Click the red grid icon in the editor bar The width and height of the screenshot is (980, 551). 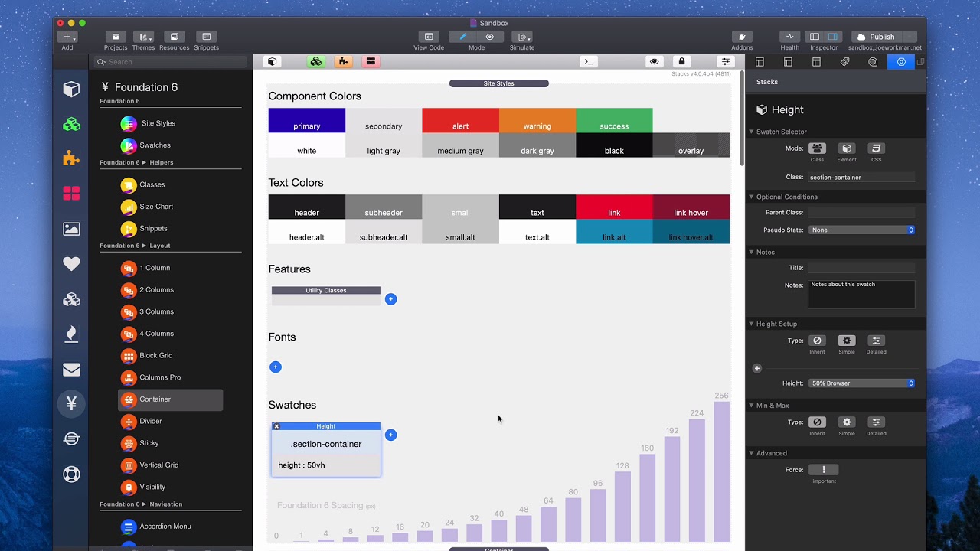tap(371, 61)
